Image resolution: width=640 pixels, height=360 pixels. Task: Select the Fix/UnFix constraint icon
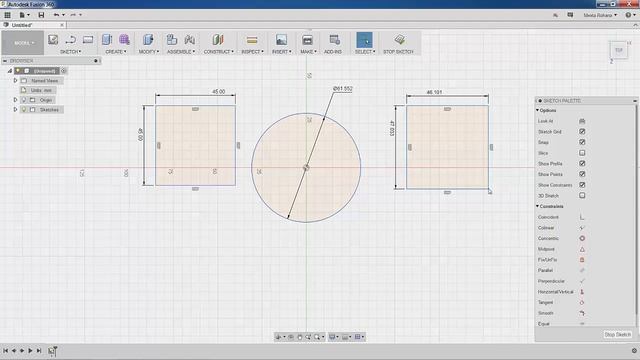click(582, 260)
